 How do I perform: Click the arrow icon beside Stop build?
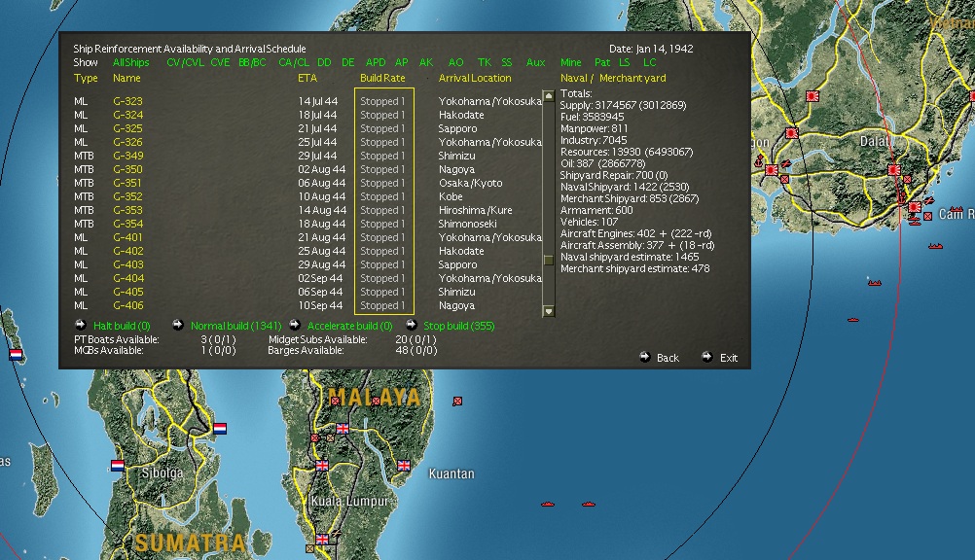click(x=411, y=325)
